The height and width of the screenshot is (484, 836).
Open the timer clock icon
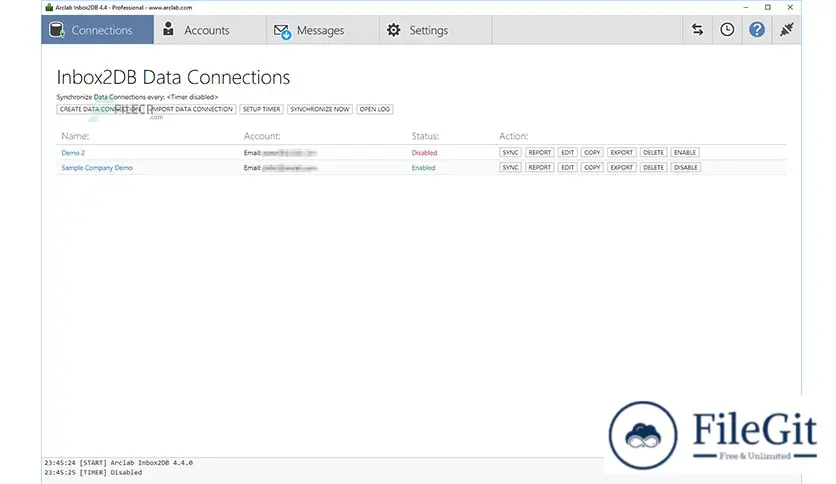(727, 29)
